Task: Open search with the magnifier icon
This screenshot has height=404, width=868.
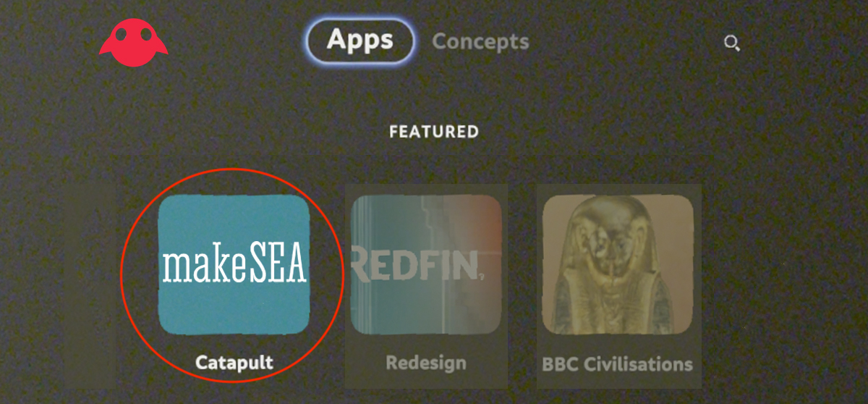Action: pos(732,43)
